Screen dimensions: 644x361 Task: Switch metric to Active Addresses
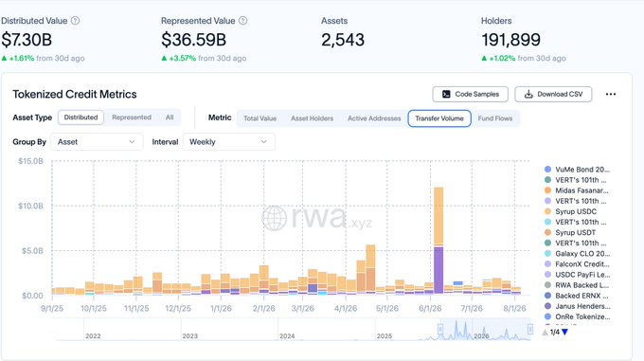tap(374, 118)
